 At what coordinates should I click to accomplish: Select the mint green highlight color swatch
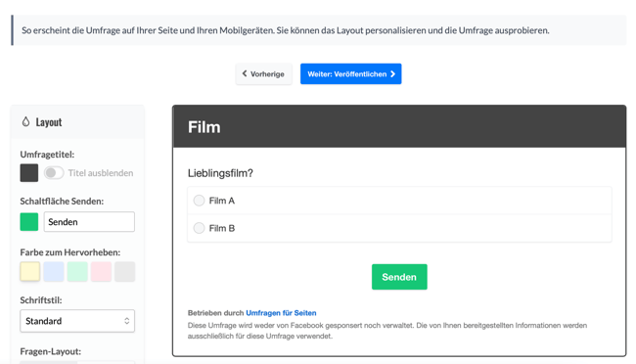pyautogui.click(x=77, y=271)
